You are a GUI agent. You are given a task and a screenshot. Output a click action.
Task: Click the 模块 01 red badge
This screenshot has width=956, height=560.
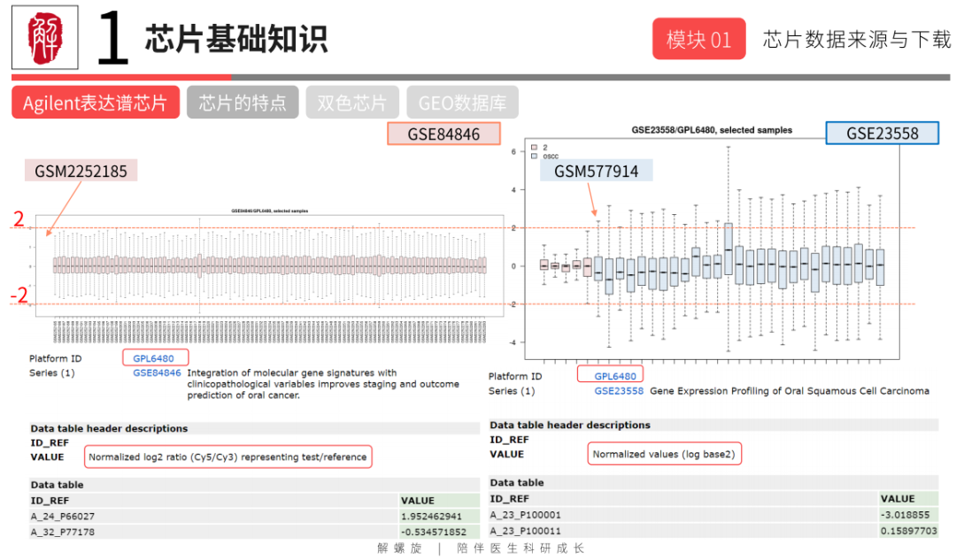698,39
